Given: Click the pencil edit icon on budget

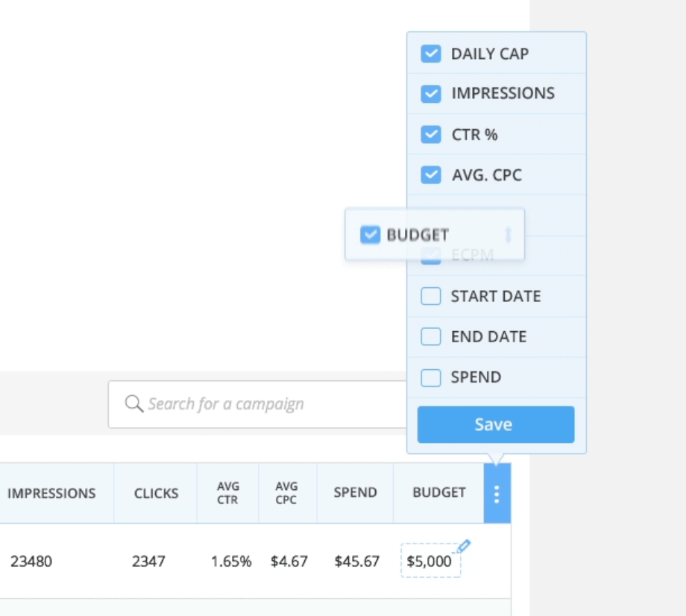Looking at the screenshot, I should tap(465, 546).
